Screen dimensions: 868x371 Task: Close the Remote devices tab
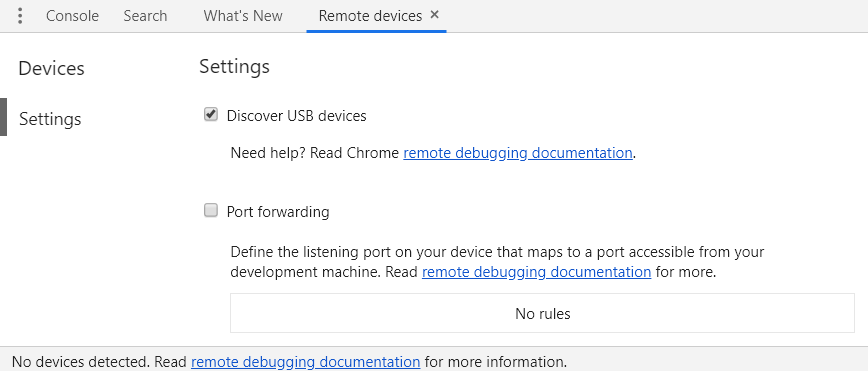click(x=435, y=15)
